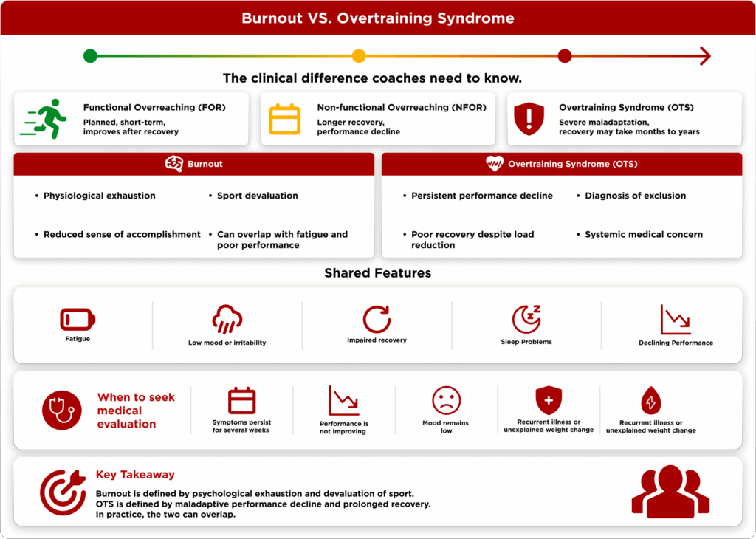Click the Burnout section header label
756x539 pixels.
coord(205,164)
